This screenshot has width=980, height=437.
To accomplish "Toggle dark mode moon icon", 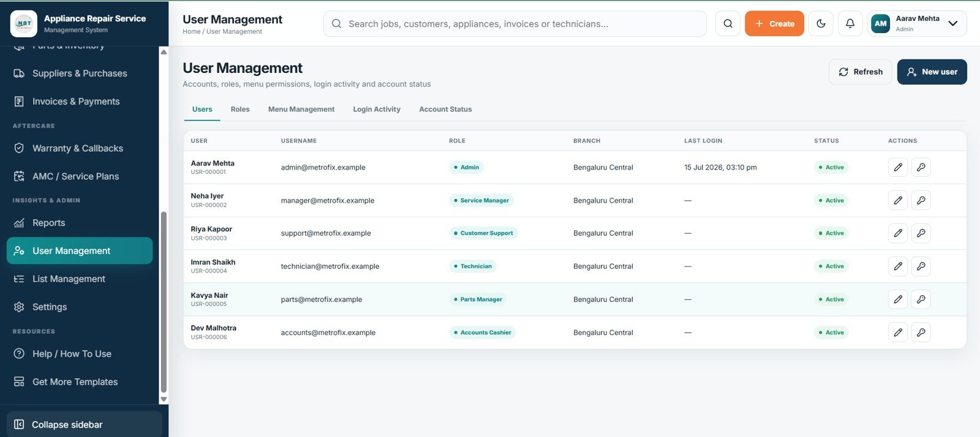I will (x=821, y=24).
